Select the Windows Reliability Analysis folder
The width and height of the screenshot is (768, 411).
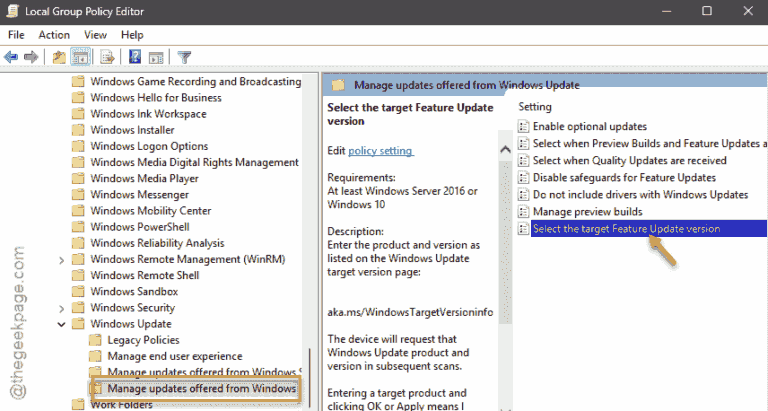(x=157, y=243)
